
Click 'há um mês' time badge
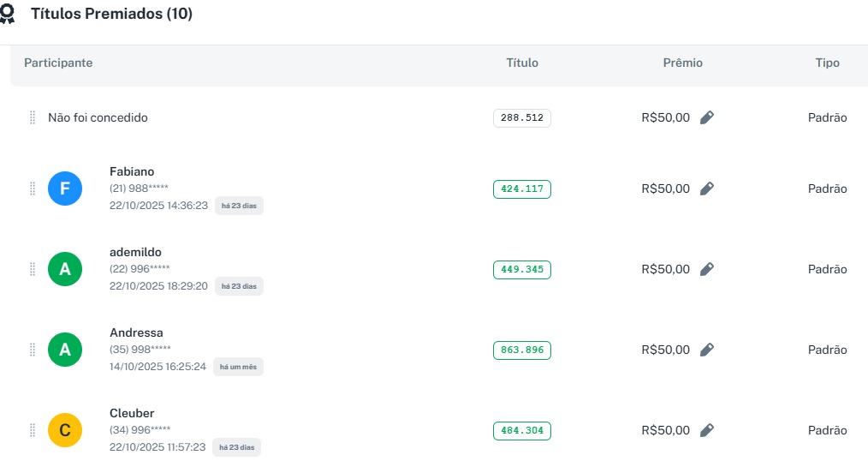238,367
